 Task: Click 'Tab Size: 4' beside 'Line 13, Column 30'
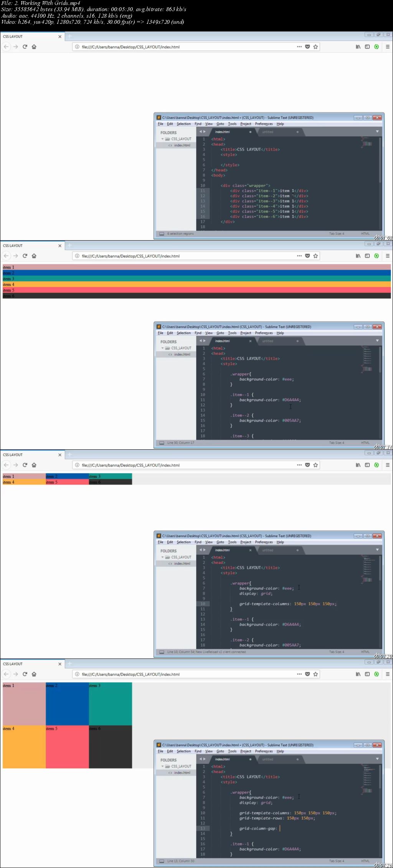[x=337, y=861]
